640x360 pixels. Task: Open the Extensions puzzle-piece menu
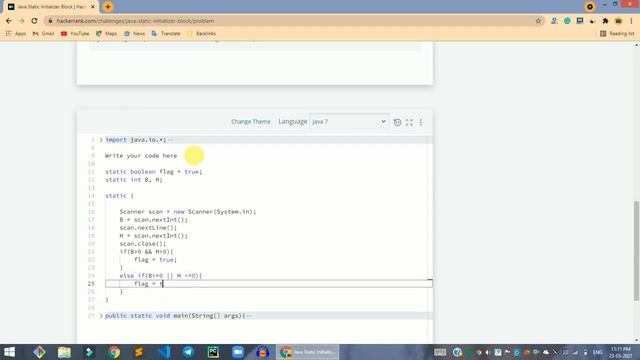tap(605, 21)
